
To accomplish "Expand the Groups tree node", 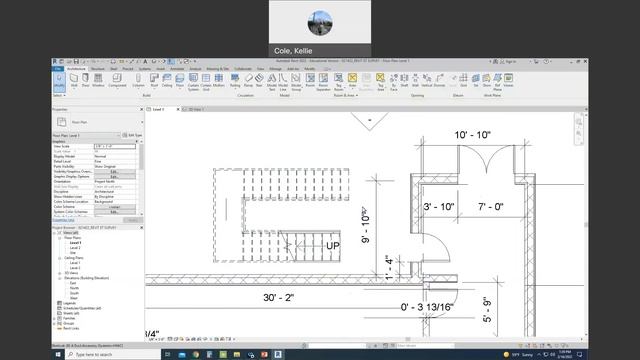I will pyautogui.click(x=54, y=323).
